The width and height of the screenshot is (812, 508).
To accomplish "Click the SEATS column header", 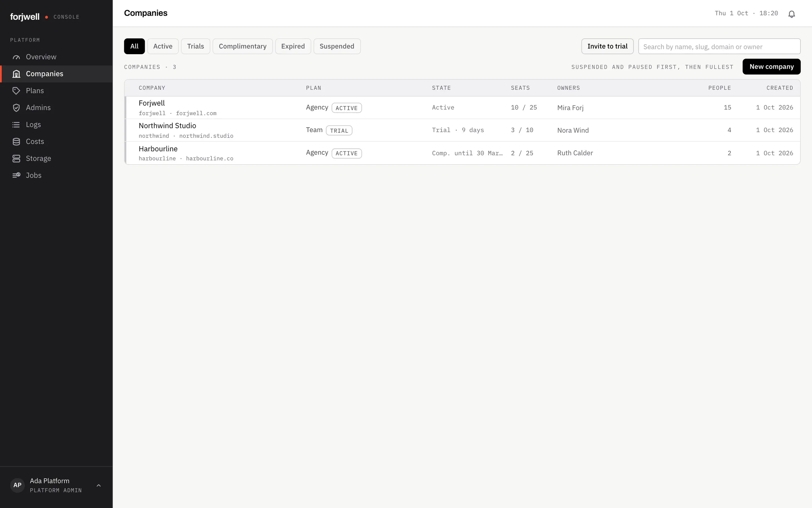I will coord(520,88).
